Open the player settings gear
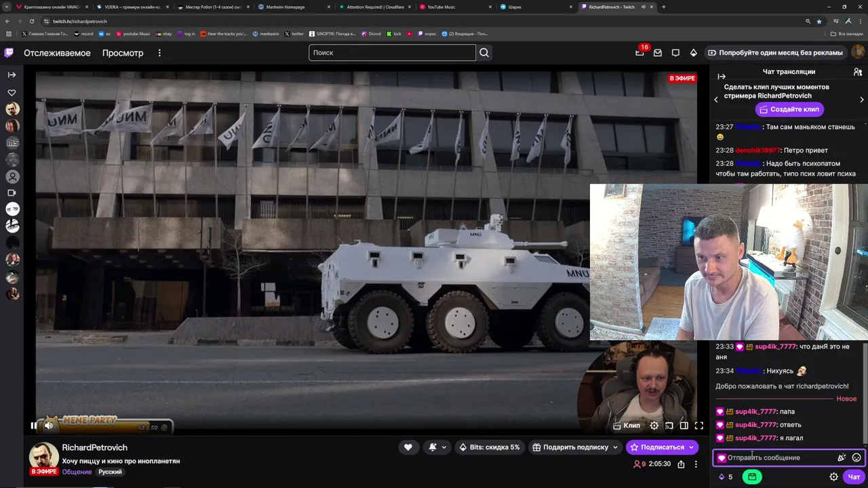Image resolution: width=868 pixels, height=488 pixels. tap(654, 426)
